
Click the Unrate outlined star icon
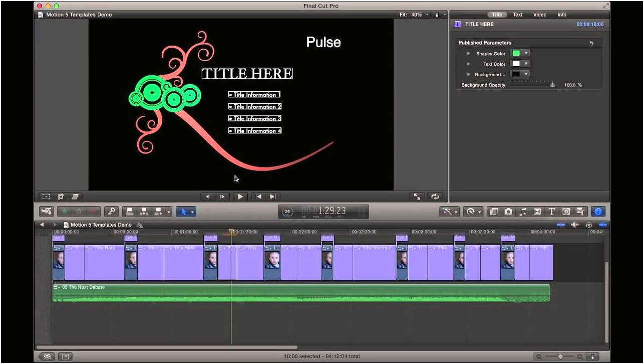pos(79,212)
